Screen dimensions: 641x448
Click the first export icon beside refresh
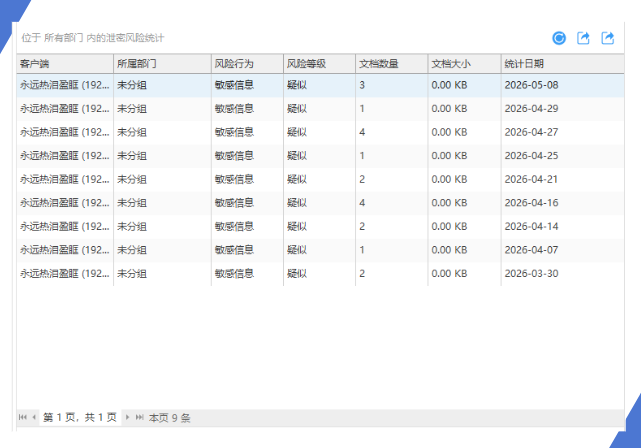583,38
